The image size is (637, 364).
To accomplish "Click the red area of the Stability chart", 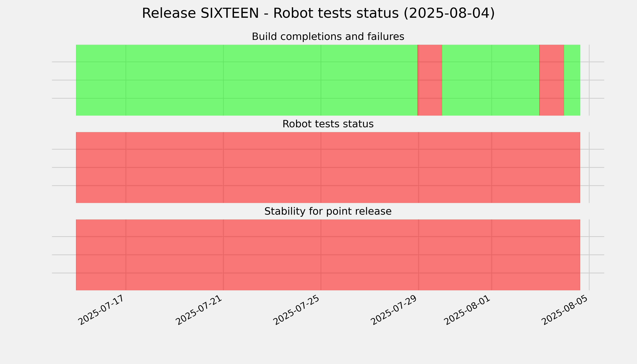I will 328,255.
